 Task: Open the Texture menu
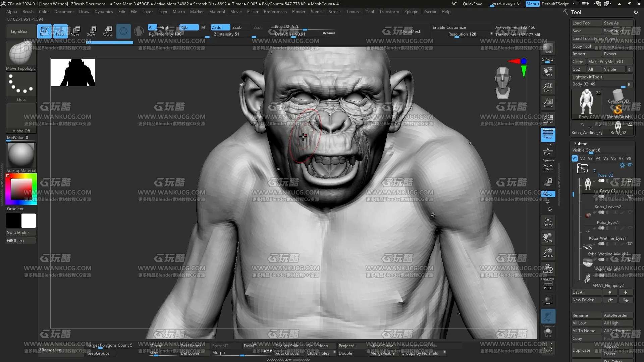tap(353, 12)
